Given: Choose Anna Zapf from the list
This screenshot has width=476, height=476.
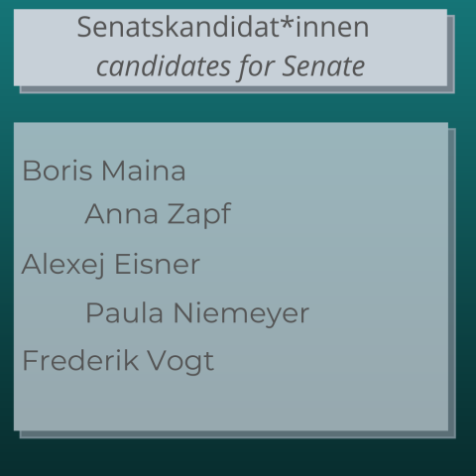Looking at the screenshot, I should coord(158,215).
